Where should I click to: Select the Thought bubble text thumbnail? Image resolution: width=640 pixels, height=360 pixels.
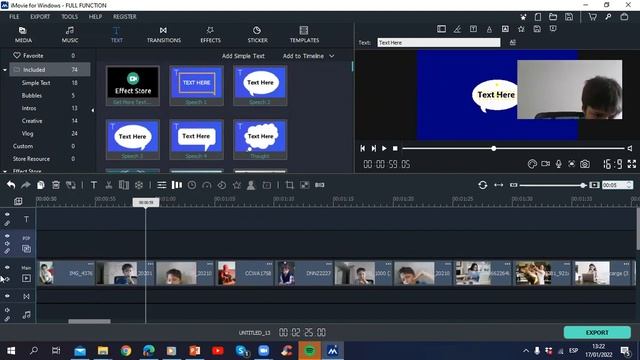pos(260,139)
